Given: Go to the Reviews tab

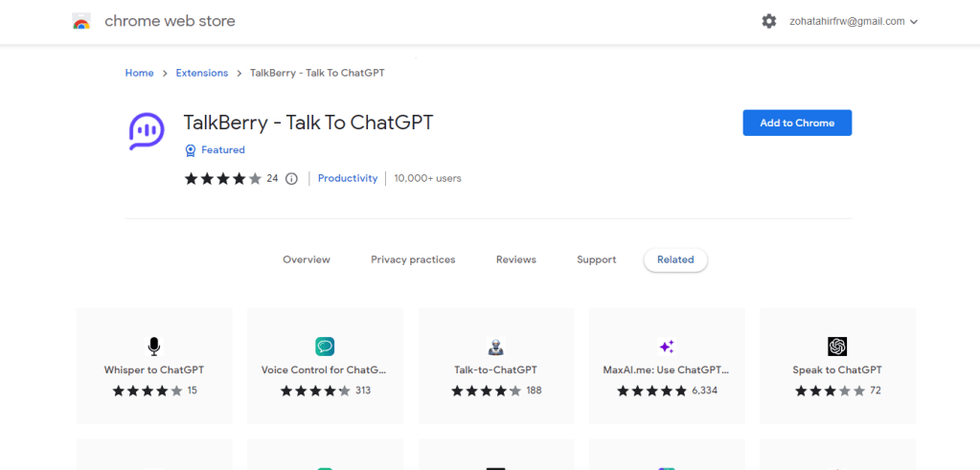Looking at the screenshot, I should 515,259.
